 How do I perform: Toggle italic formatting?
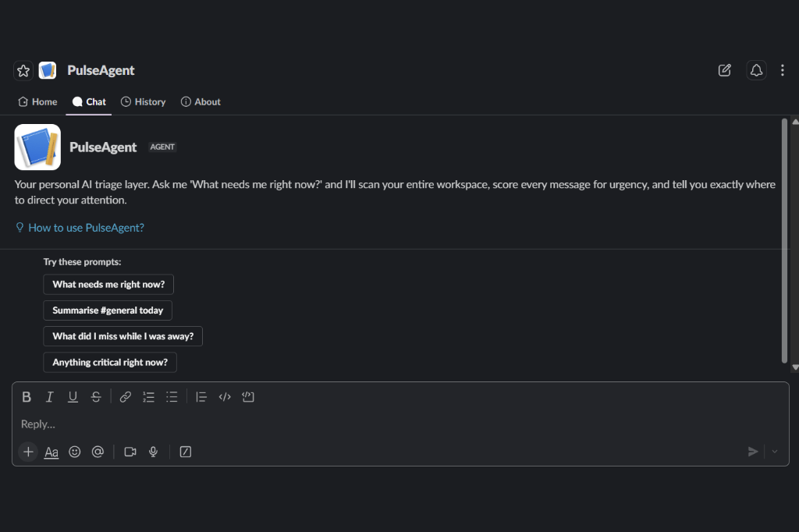click(49, 397)
